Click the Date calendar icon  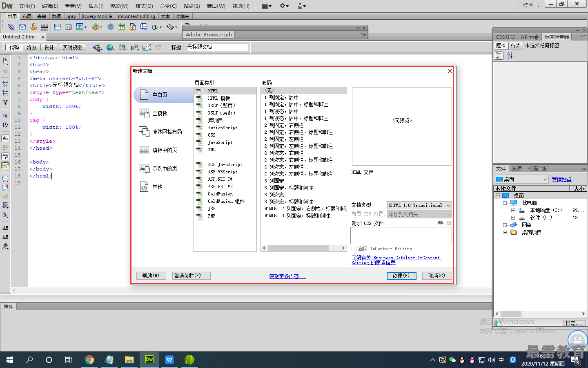click(122, 27)
